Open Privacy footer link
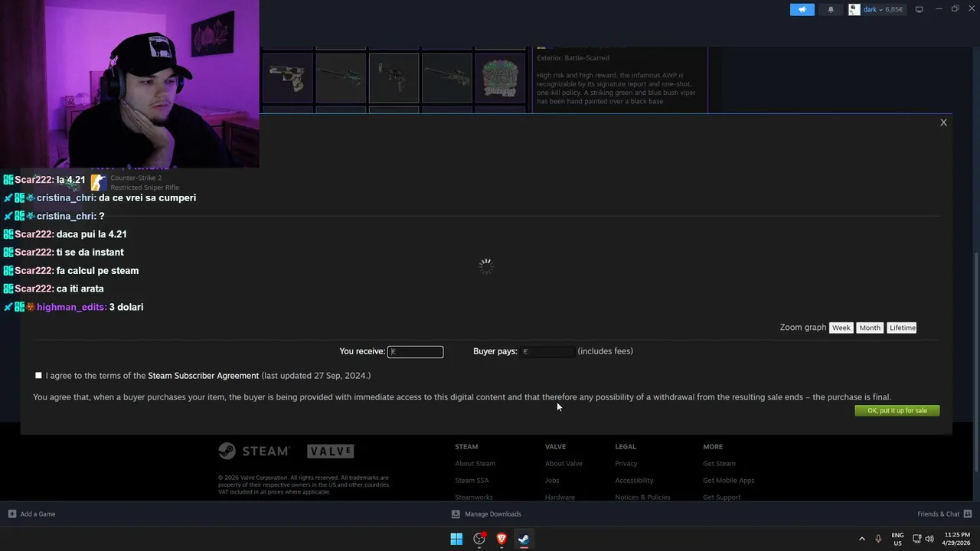This screenshot has width=980, height=551. [626, 464]
